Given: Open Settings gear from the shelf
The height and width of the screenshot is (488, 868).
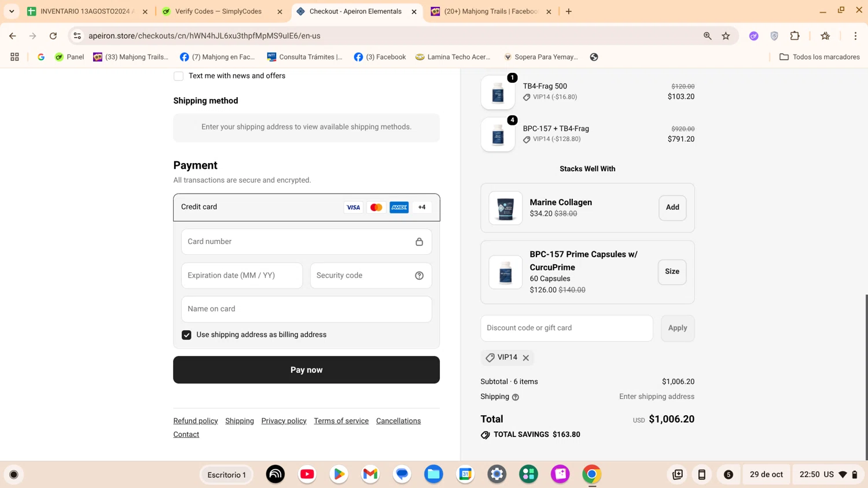Looking at the screenshot, I should click(497, 474).
